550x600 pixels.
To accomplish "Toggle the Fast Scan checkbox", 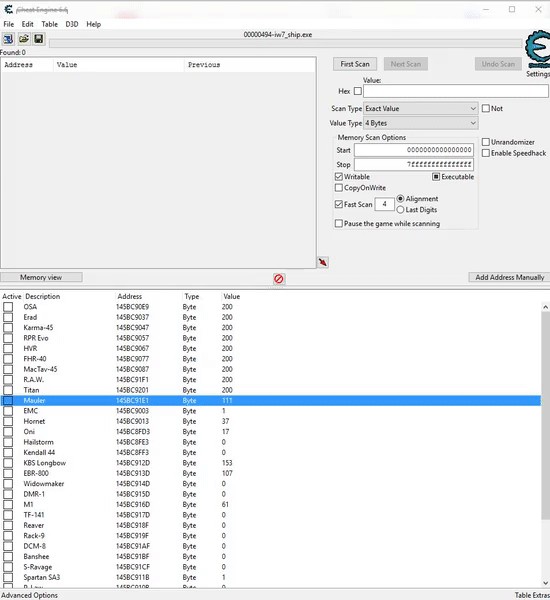I will coord(338,204).
